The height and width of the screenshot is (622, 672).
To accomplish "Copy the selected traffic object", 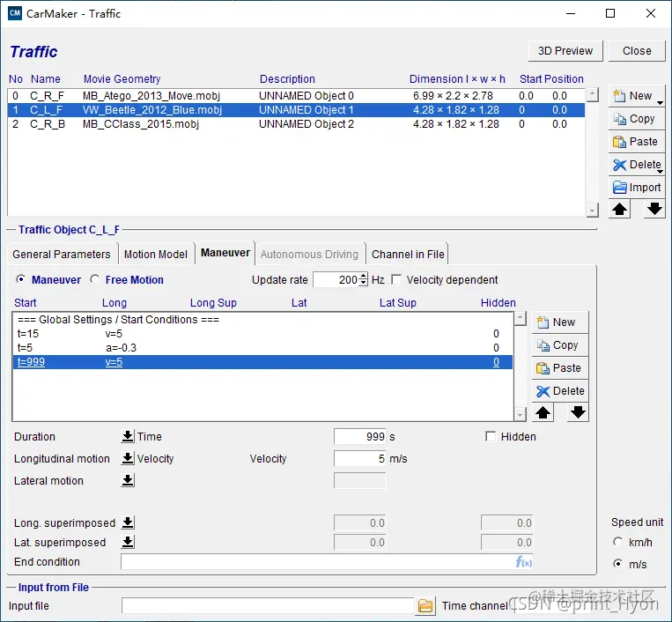I will tap(637, 119).
